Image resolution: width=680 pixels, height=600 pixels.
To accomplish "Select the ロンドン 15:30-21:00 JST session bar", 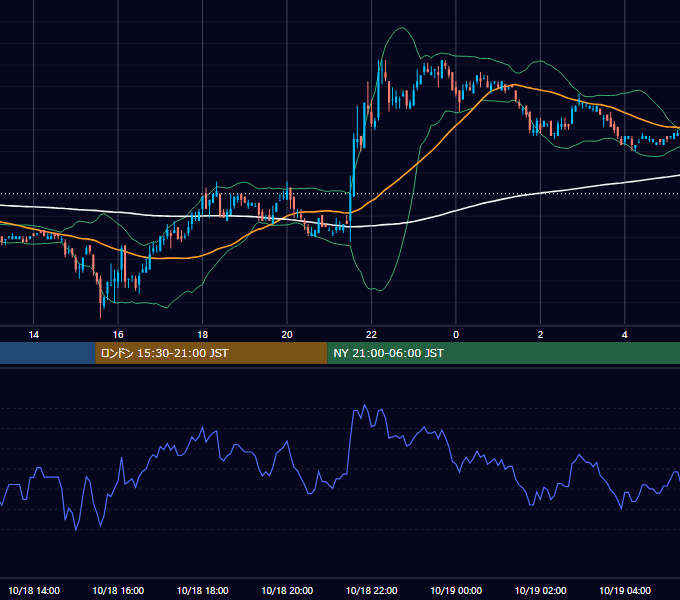I will pos(211,353).
